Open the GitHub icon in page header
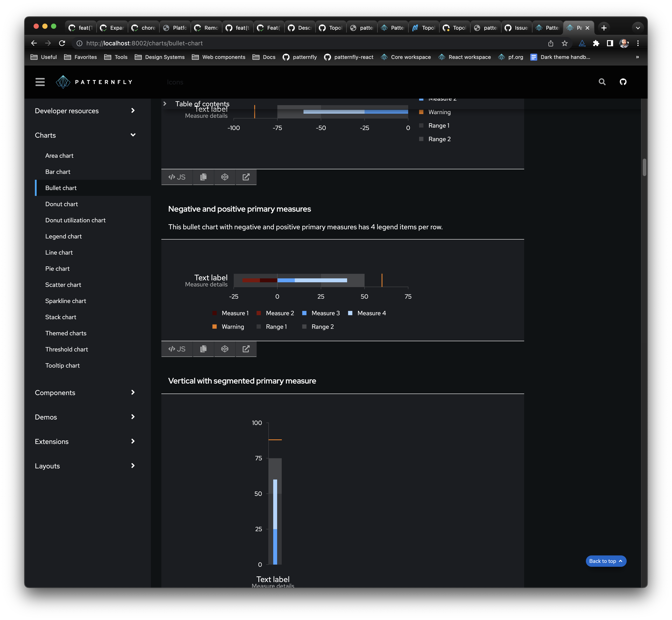This screenshot has height=620, width=672. pyautogui.click(x=623, y=82)
